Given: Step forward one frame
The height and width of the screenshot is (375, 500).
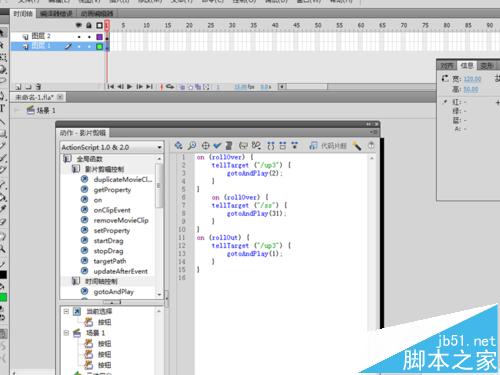Looking at the screenshot, I should (140, 87).
